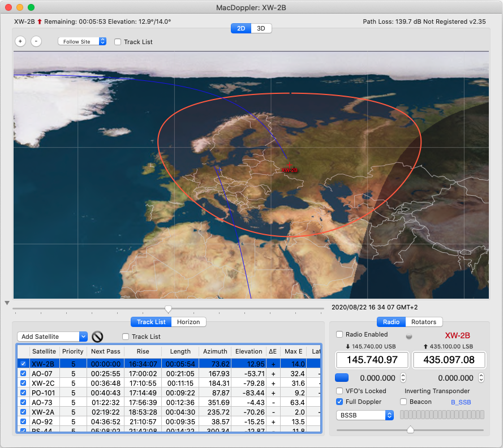Select the Horizon tab

tap(188, 322)
